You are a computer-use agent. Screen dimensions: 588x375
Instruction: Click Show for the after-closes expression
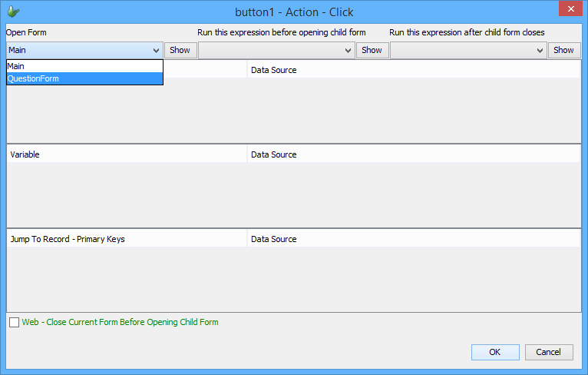click(x=563, y=50)
